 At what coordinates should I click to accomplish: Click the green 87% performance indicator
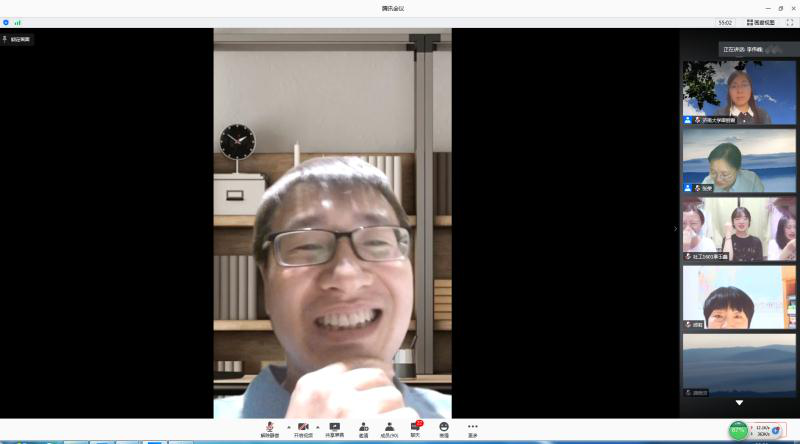point(738,431)
